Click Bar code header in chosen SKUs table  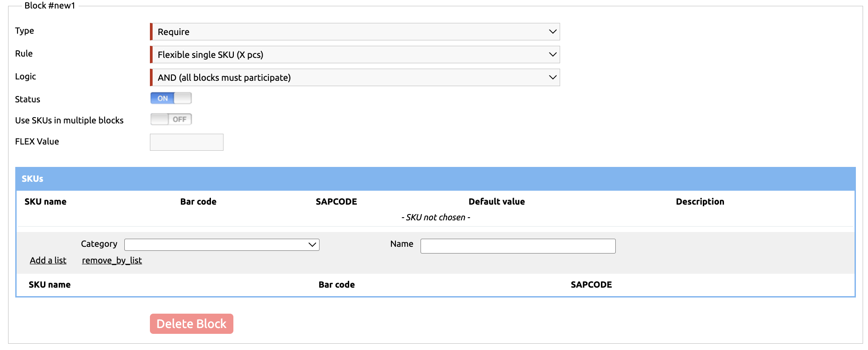[x=198, y=202]
